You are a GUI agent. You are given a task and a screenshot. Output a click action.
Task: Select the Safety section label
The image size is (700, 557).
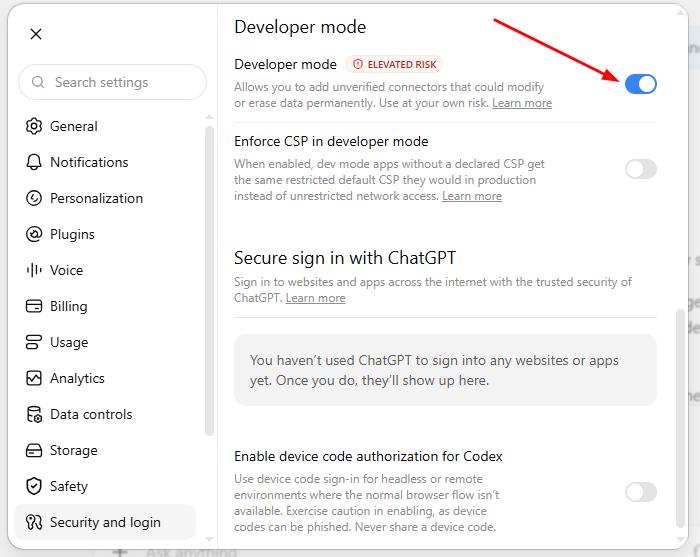[x=69, y=486]
